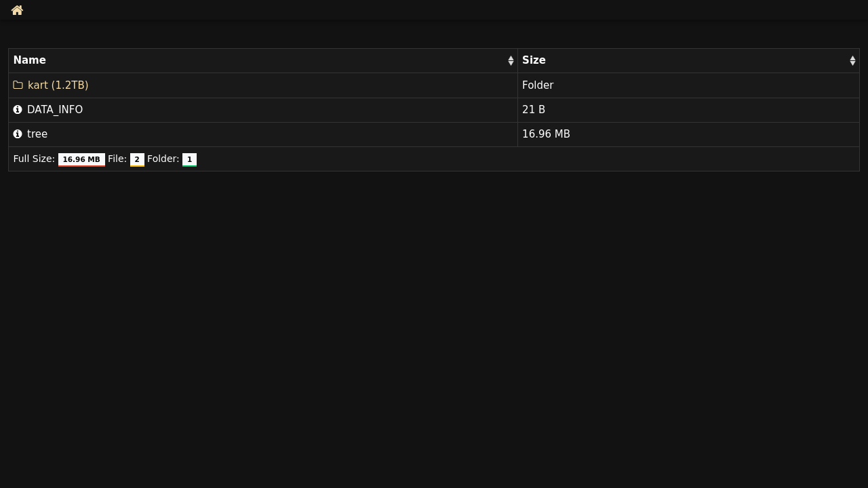Image resolution: width=868 pixels, height=488 pixels.
Task: Click the folder icon beside kart
Action: pyautogui.click(x=18, y=85)
